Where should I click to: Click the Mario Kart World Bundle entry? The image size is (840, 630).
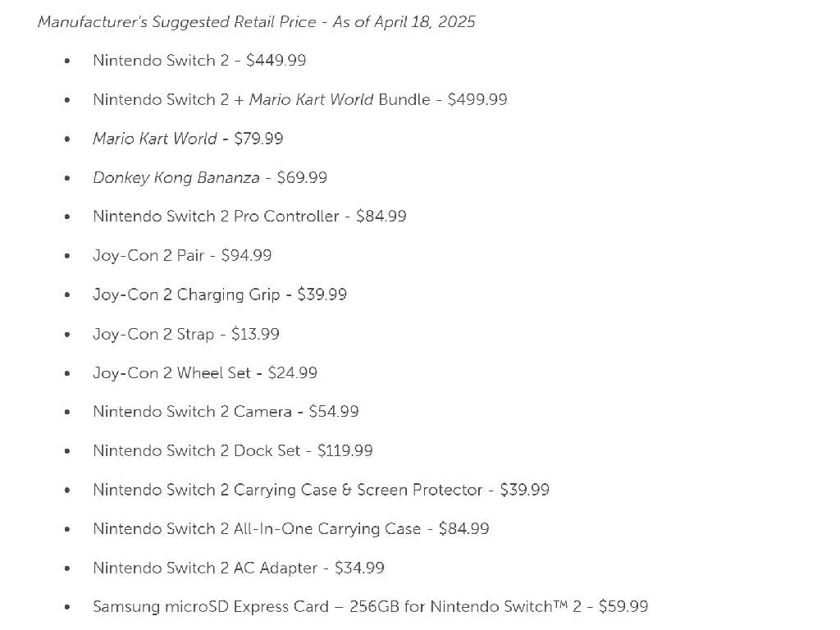coord(299,99)
